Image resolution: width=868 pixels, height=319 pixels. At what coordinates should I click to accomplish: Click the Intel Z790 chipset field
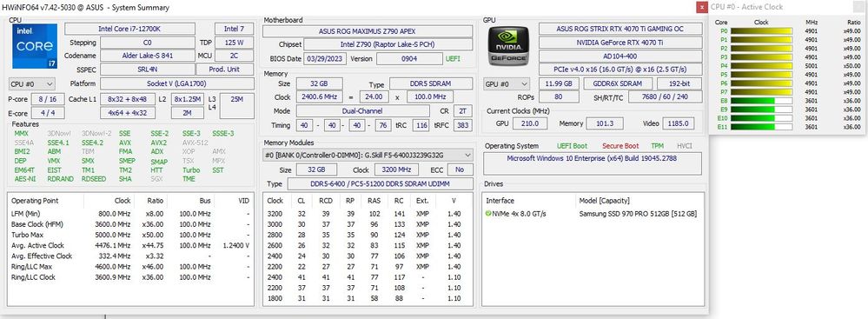(388, 45)
